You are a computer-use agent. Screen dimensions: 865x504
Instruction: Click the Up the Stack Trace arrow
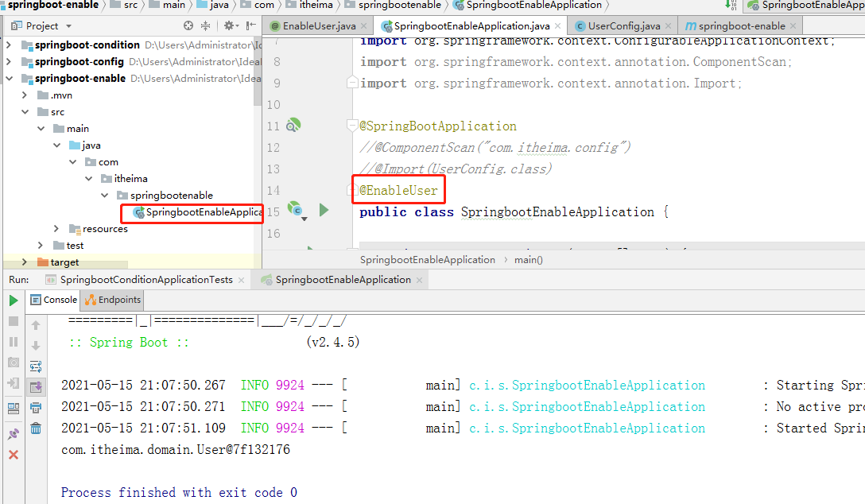[36, 325]
